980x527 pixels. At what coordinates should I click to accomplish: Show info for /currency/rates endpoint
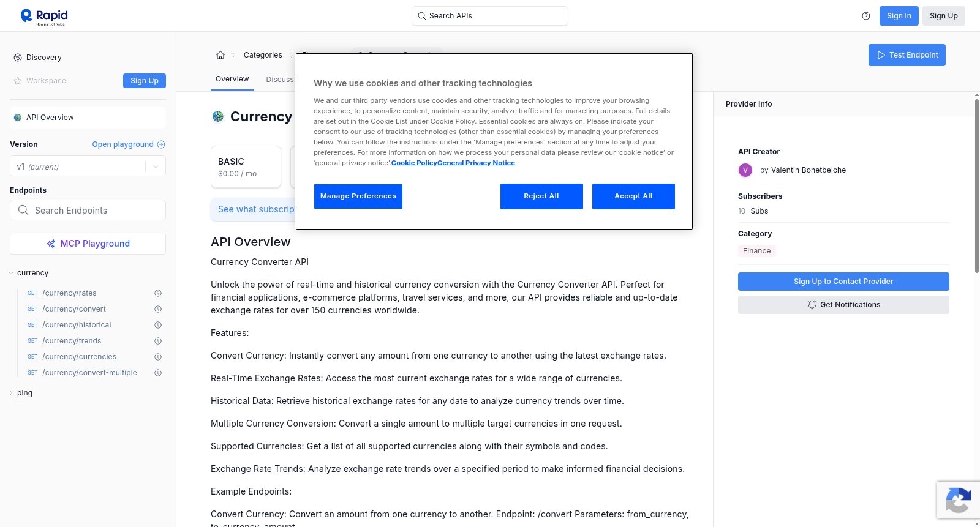click(158, 293)
